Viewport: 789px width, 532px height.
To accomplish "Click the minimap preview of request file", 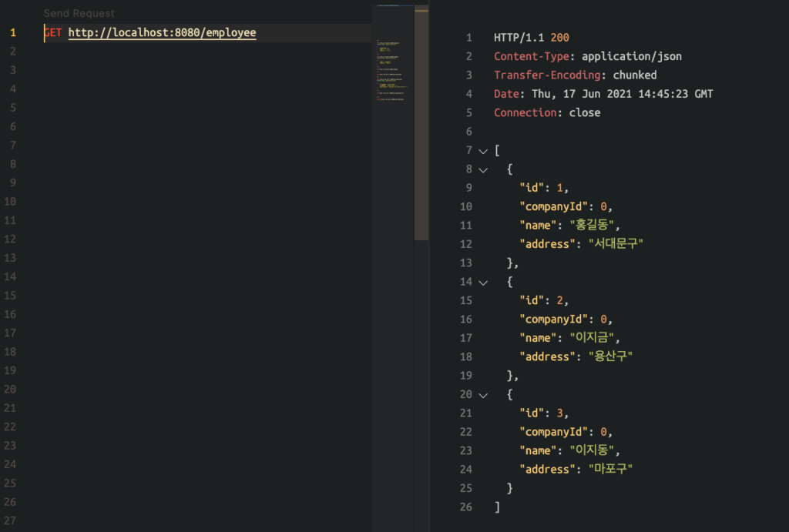I will (392, 69).
